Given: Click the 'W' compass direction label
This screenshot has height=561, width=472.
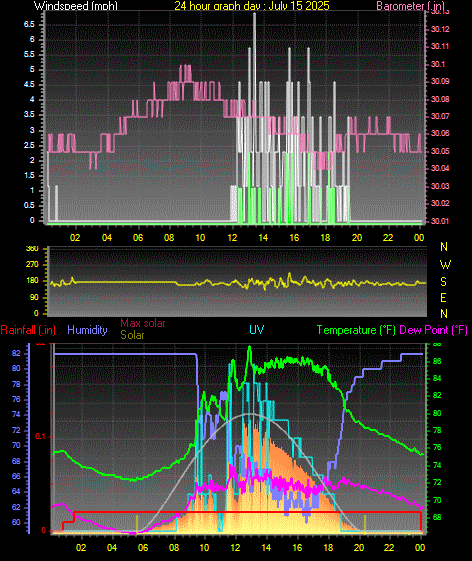Looking at the screenshot, I should coord(445,265).
